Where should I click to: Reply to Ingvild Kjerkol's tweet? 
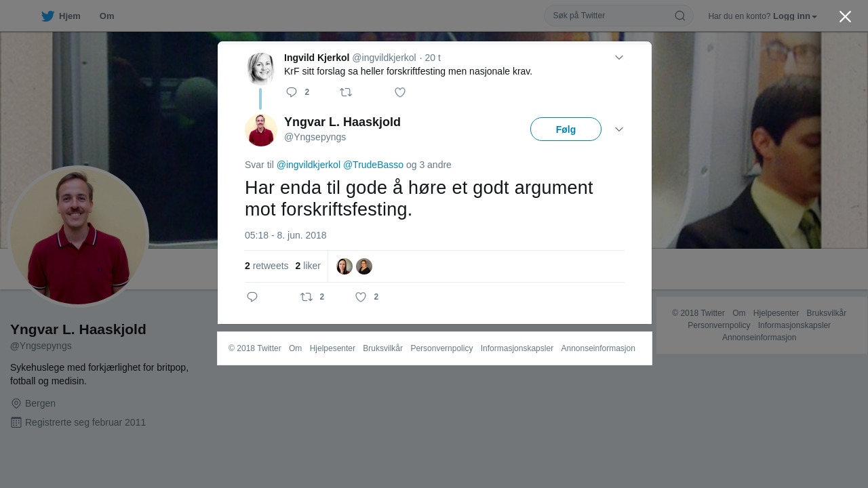point(292,92)
